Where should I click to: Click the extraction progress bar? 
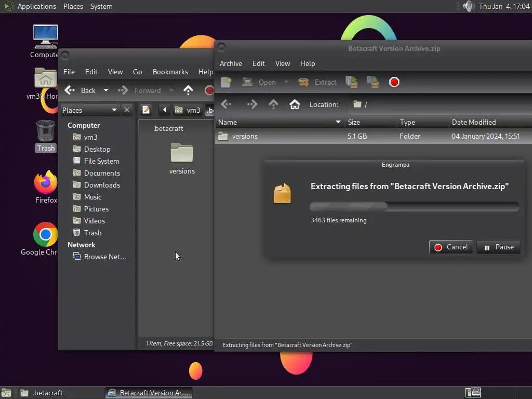(x=414, y=206)
